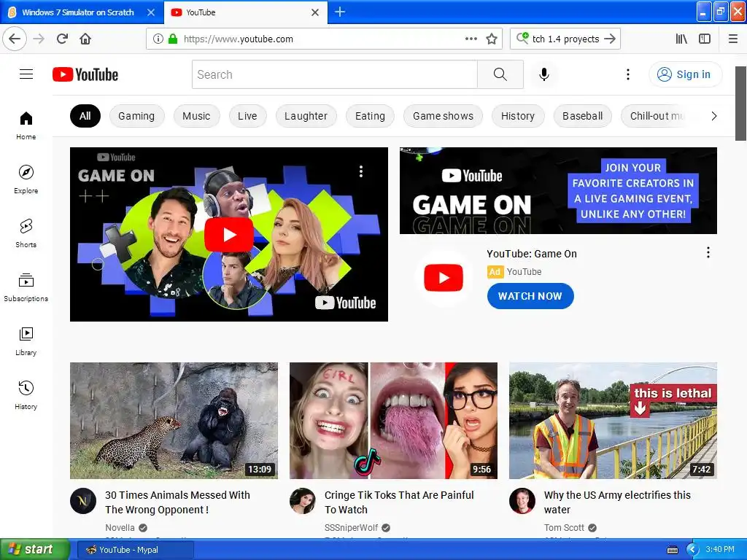
Task: Open three-dot menu on Game On video
Action: click(x=361, y=171)
